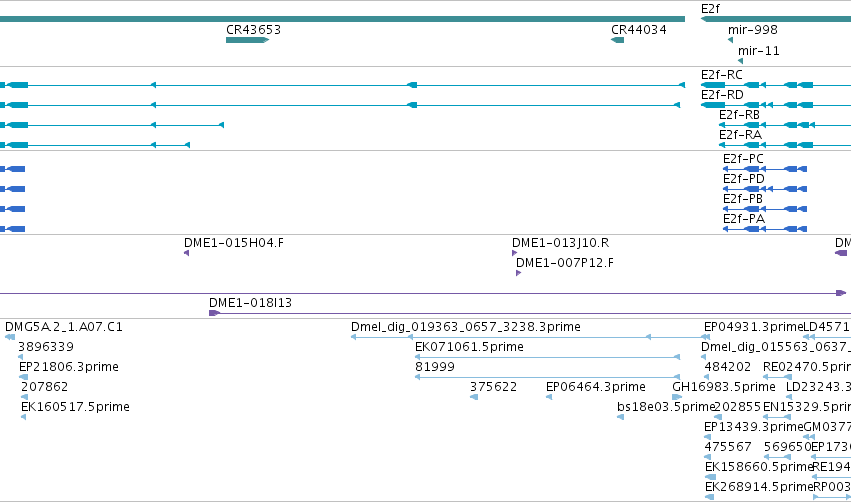Select the EP13439.3prime label
This screenshot has width=851, height=502.
[753, 427]
